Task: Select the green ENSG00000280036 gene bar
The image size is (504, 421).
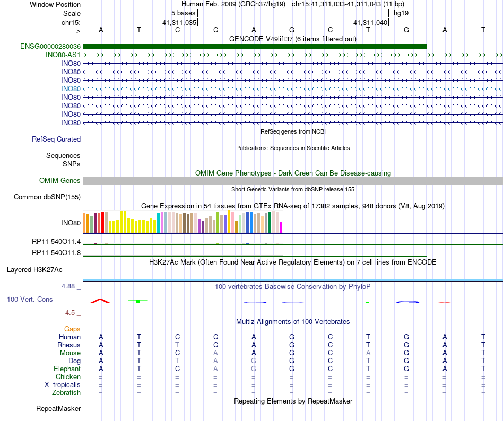Action: 255,46
